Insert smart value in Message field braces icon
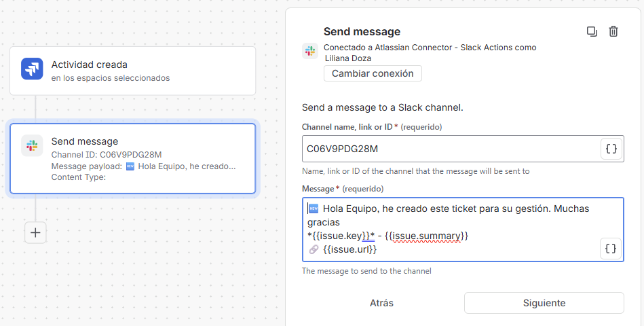The image size is (644, 326). (x=611, y=249)
